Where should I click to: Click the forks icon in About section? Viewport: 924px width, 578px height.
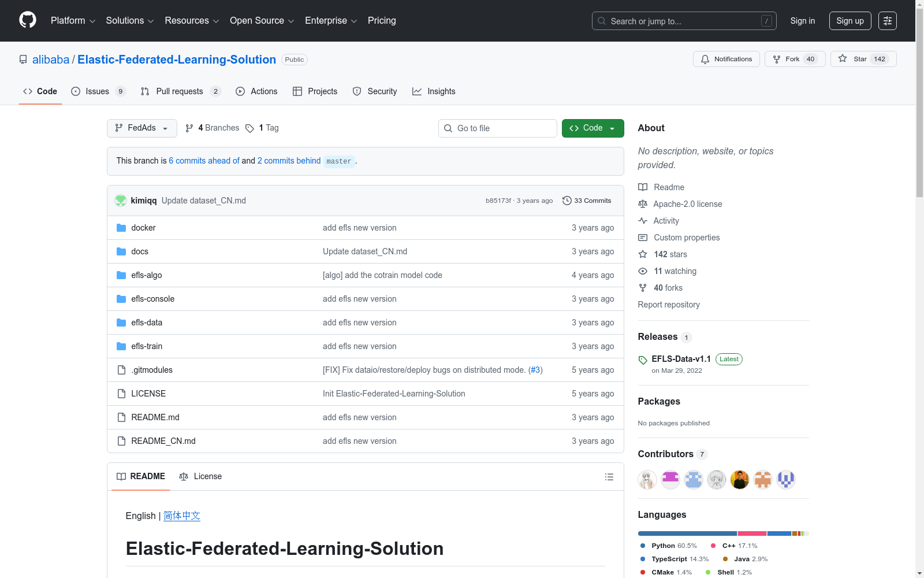[x=643, y=288]
